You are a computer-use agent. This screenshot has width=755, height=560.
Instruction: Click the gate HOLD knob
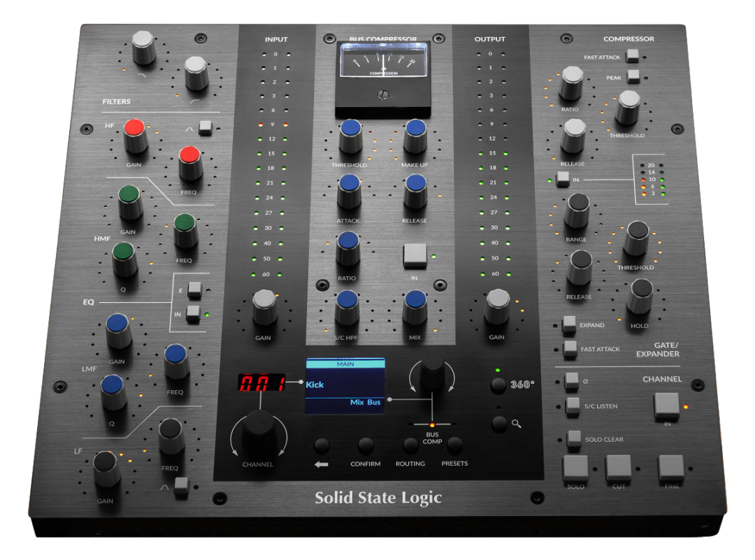(x=641, y=296)
